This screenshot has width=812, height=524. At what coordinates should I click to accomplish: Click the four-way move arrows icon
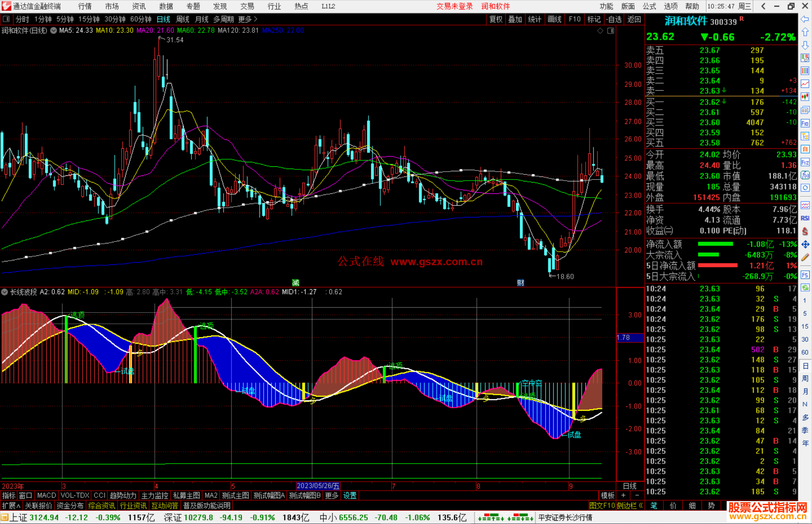point(805,245)
